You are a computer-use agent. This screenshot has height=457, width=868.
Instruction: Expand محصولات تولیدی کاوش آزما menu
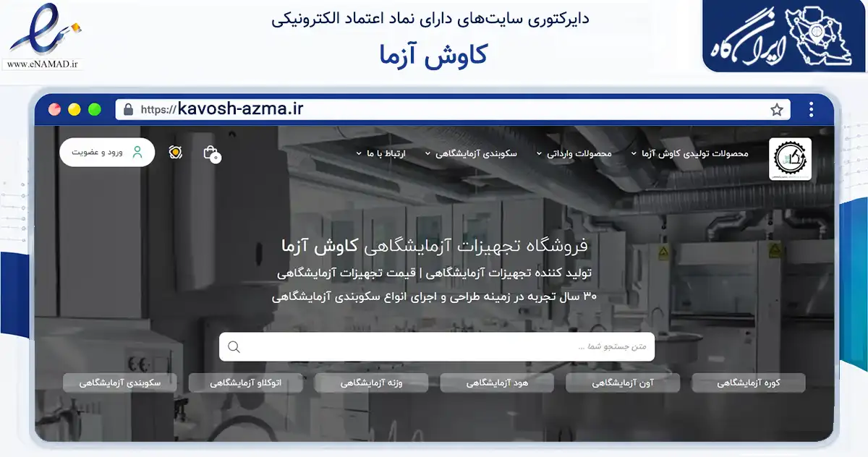click(x=689, y=153)
